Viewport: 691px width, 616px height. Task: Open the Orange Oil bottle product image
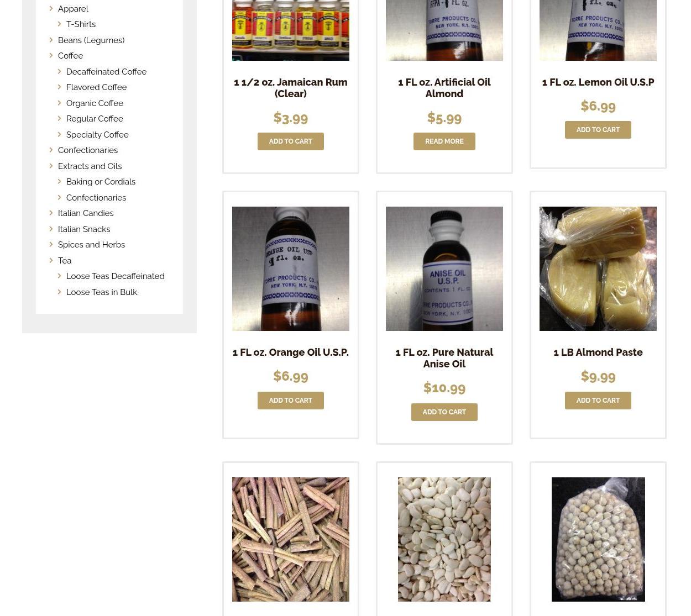(291, 268)
